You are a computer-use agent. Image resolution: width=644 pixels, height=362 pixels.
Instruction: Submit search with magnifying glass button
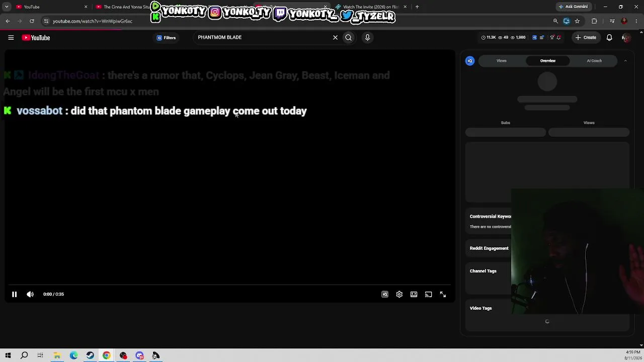(x=348, y=37)
